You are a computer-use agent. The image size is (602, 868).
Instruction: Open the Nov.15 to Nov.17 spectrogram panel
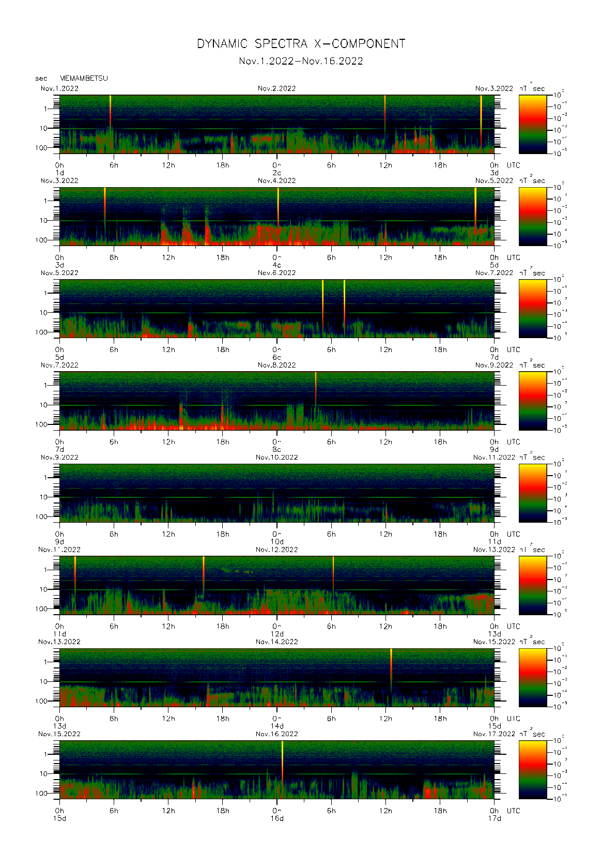277,770
